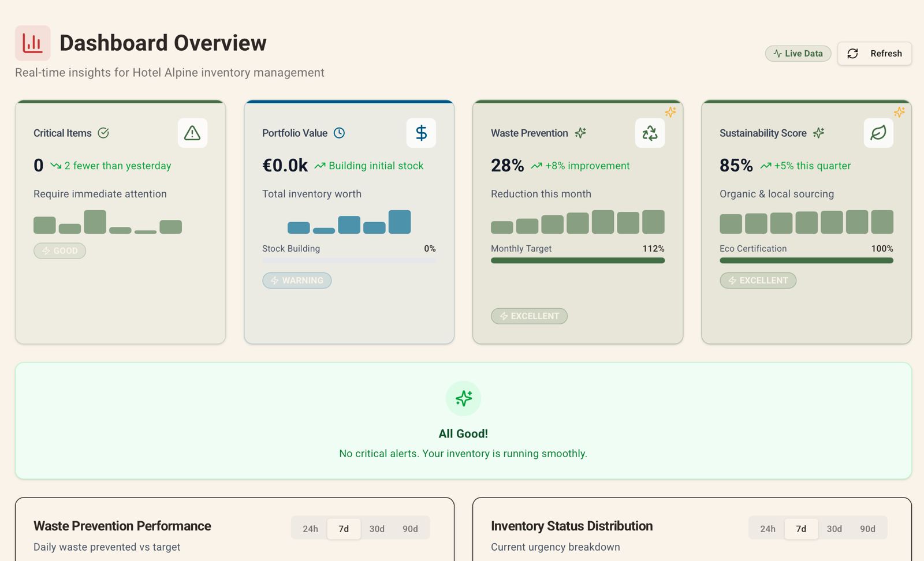Viewport: 924px width, 561px height.
Task: Click 'Organic & local sourcing' text
Action: click(x=777, y=194)
